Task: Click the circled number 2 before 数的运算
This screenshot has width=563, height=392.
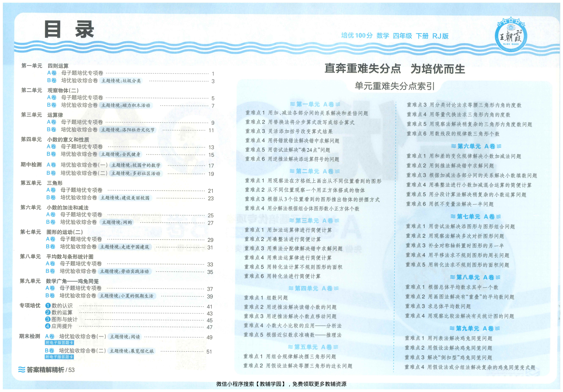Action: tap(48, 313)
